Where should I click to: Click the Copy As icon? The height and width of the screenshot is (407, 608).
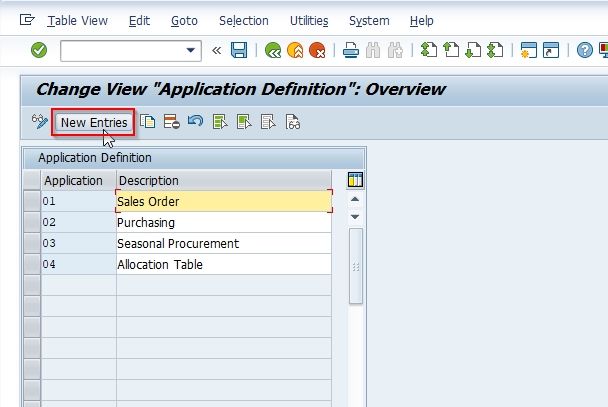click(x=147, y=122)
